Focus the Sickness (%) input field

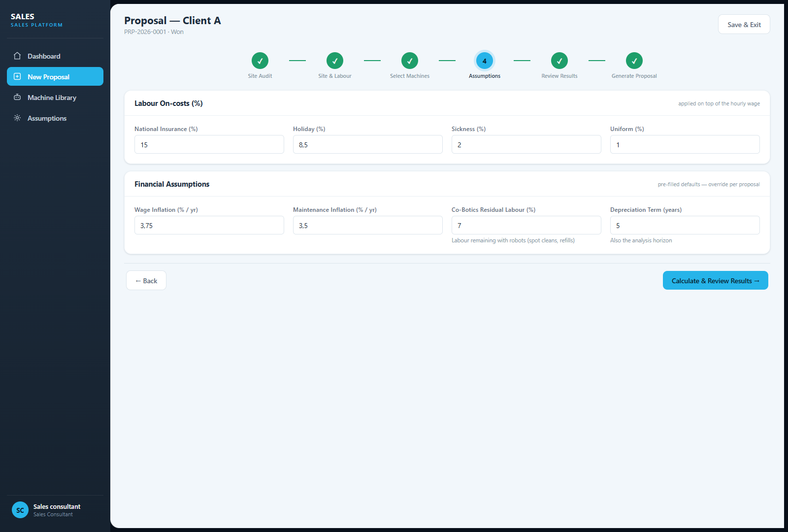tap(526, 145)
